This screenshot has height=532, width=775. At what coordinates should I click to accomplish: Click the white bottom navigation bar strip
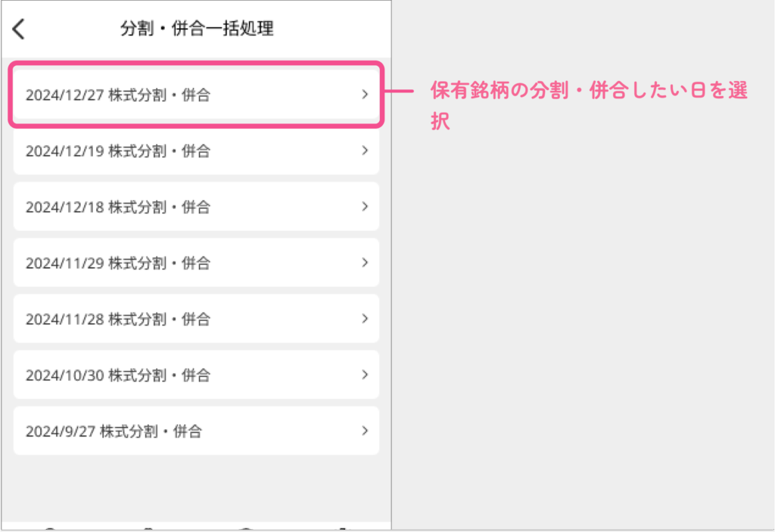point(196,526)
